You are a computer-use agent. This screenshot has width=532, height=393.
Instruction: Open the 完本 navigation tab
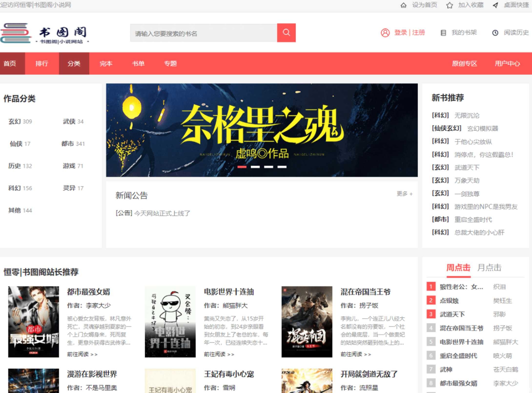tap(106, 63)
